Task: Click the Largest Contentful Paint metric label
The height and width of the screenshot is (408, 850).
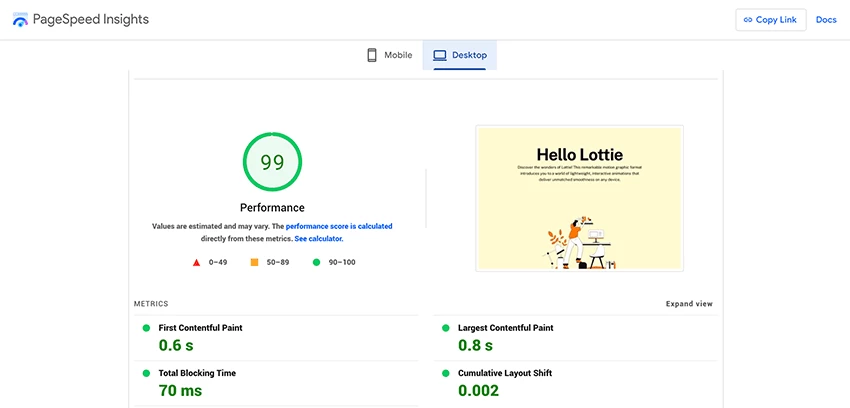Action: click(506, 328)
